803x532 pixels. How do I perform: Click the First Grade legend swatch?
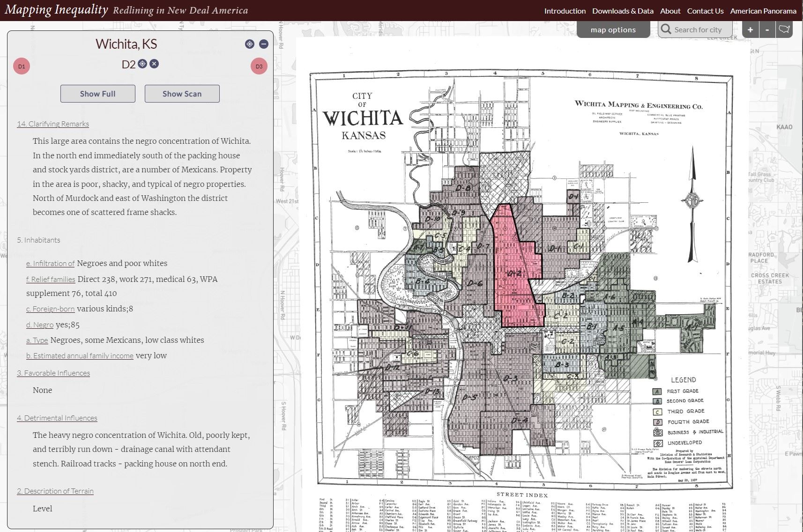(657, 392)
